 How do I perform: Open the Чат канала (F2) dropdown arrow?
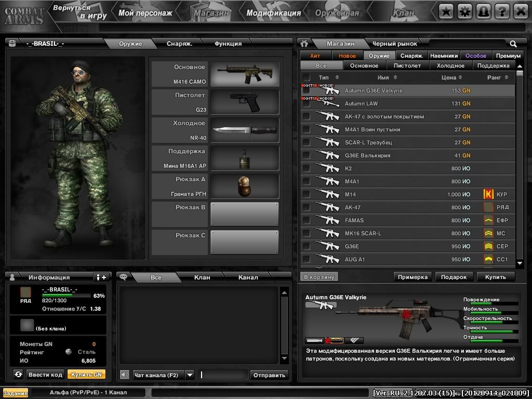pos(190,375)
